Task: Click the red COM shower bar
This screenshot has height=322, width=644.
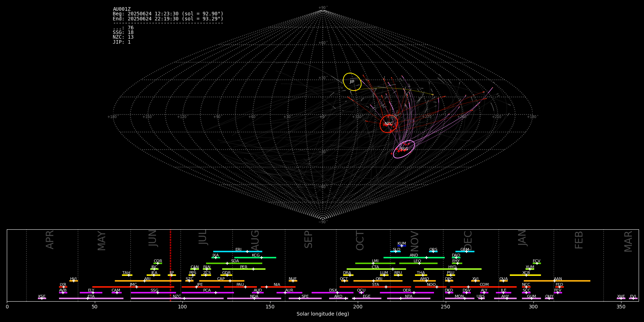Action: 483,287
